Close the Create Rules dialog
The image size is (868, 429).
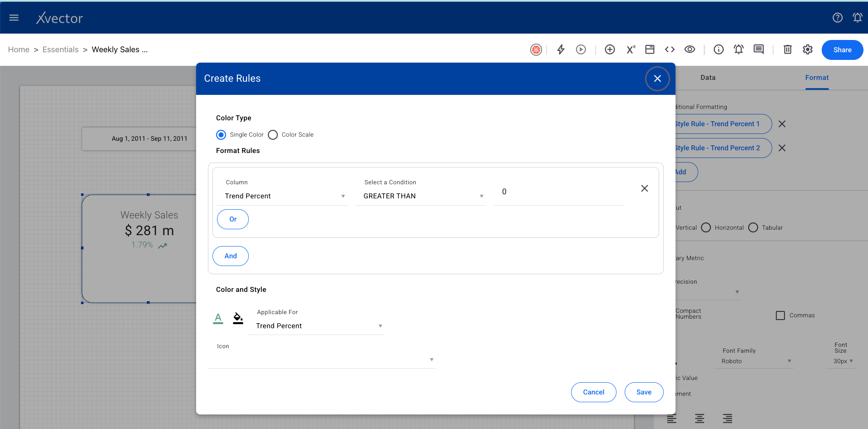[657, 79]
